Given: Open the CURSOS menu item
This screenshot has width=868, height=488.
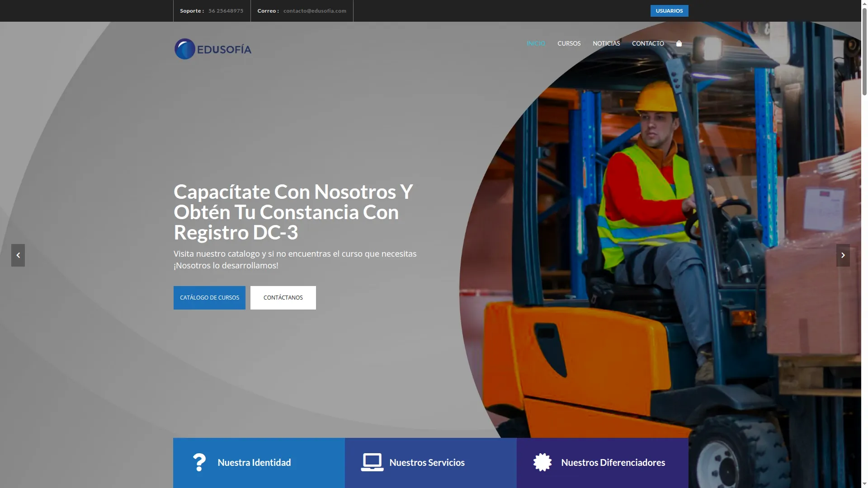Looking at the screenshot, I should click(569, 43).
